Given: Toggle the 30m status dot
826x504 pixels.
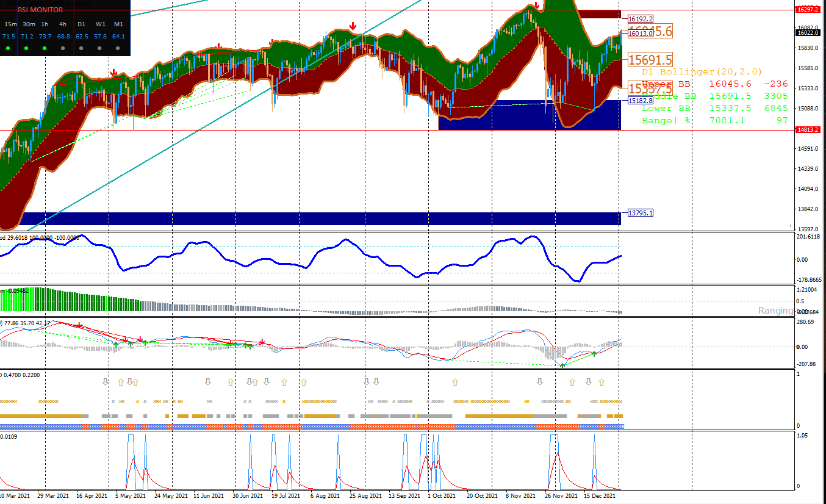Looking at the screenshot, I should [x=26, y=48].
